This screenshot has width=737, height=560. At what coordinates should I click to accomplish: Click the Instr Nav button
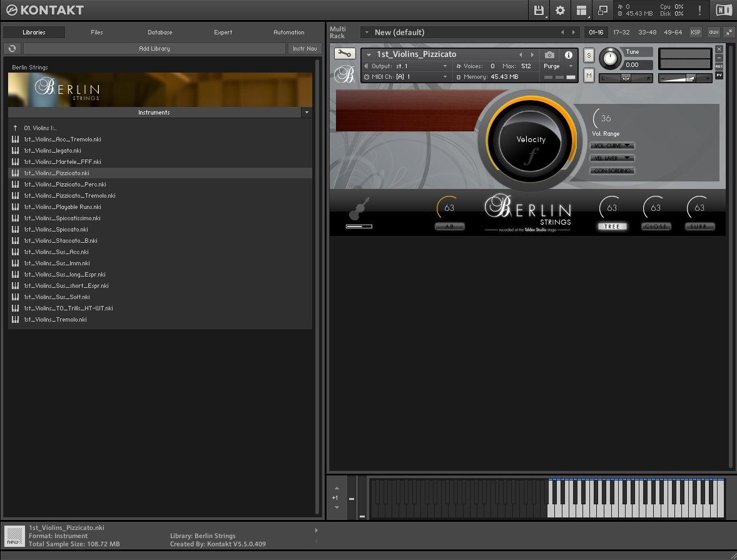pos(305,48)
